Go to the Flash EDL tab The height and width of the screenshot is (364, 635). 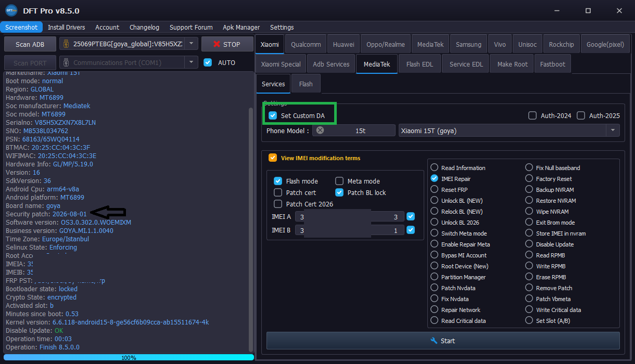420,64
